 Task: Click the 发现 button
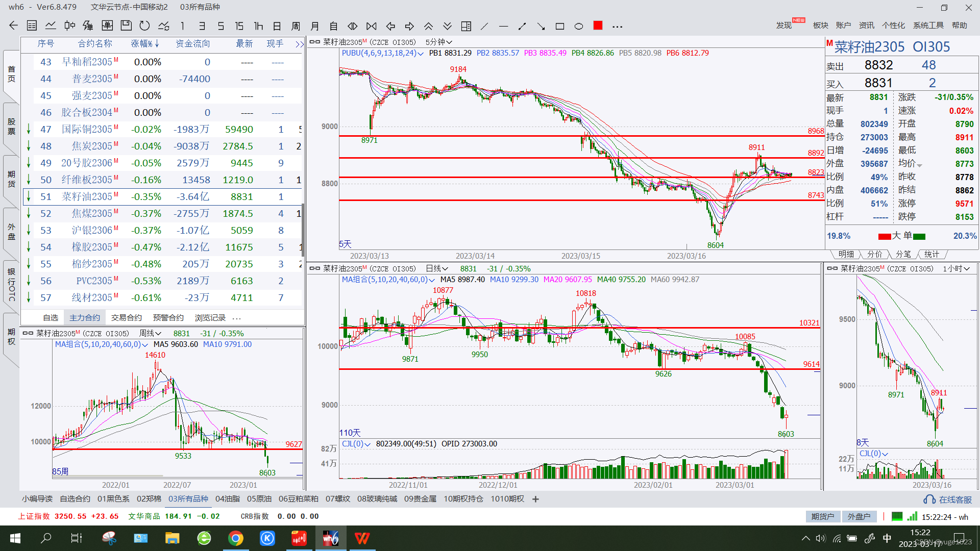point(784,26)
